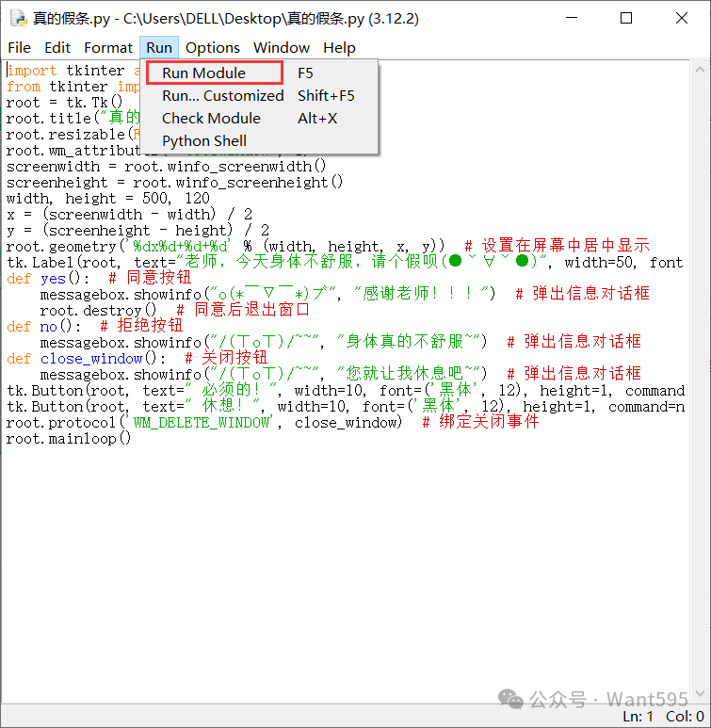Viewport: 711px width, 728px height.
Task: Click the 'import tkinter' first code line
Action: point(73,71)
